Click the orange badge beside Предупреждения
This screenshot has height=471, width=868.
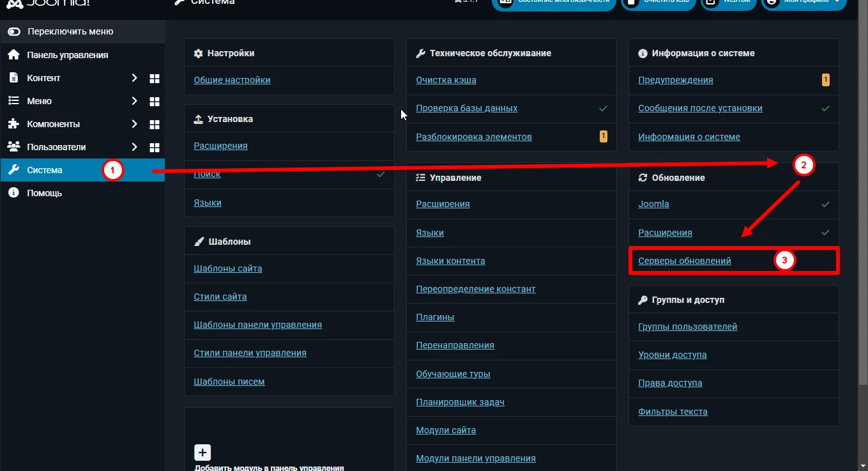825,80
